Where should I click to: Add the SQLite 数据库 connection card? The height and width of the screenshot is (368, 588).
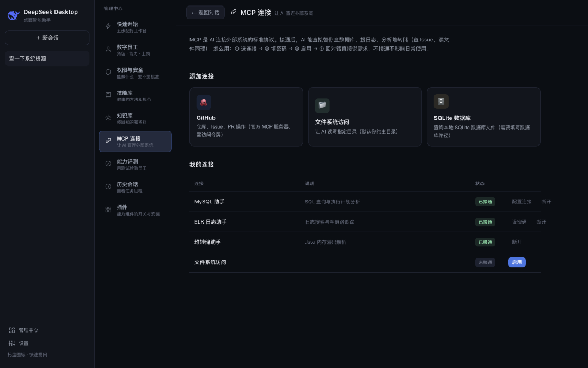tap(484, 117)
